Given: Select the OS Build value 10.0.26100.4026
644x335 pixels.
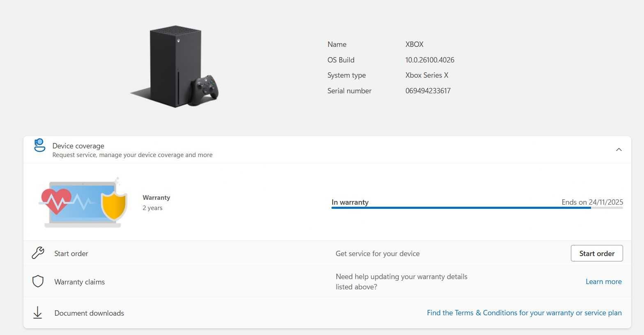Looking at the screenshot, I should pos(430,60).
